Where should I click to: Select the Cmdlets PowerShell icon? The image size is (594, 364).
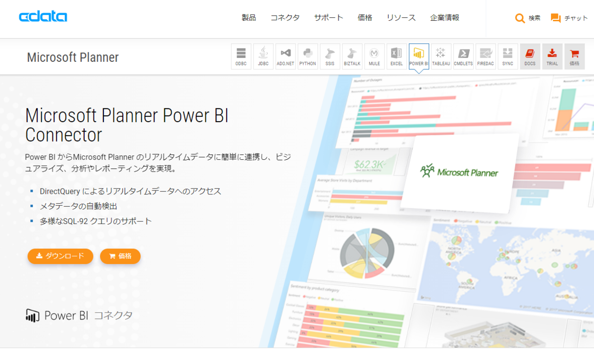[x=463, y=56]
